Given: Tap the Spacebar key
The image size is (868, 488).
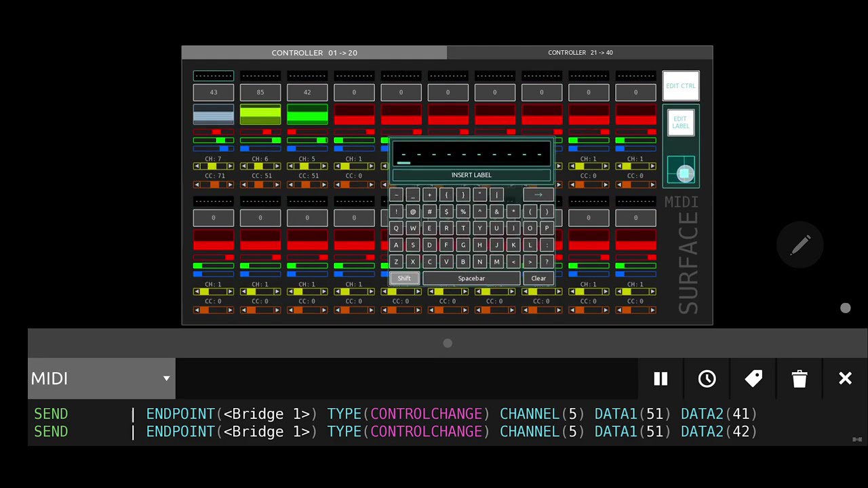Looking at the screenshot, I should click(471, 279).
